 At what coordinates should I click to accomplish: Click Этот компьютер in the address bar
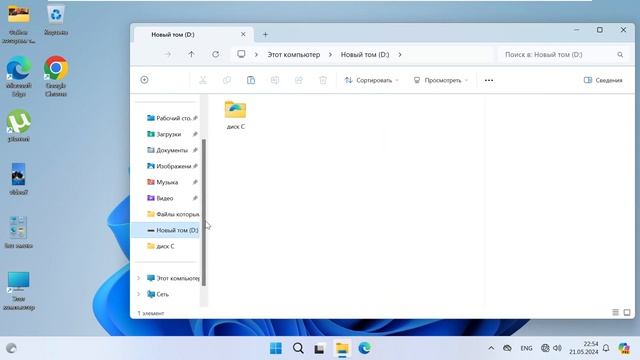293,54
